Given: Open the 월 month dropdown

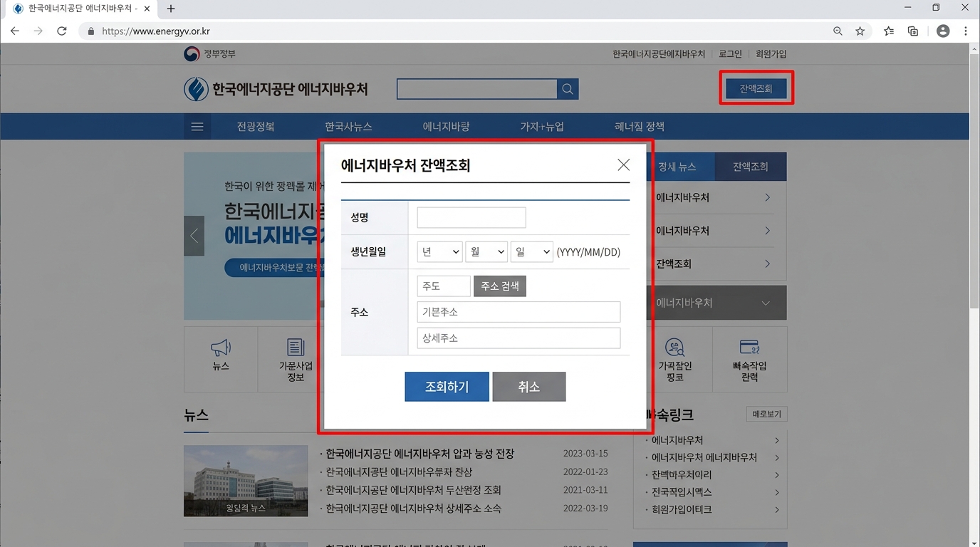Looking at the screenshot, I should (486, 251).
